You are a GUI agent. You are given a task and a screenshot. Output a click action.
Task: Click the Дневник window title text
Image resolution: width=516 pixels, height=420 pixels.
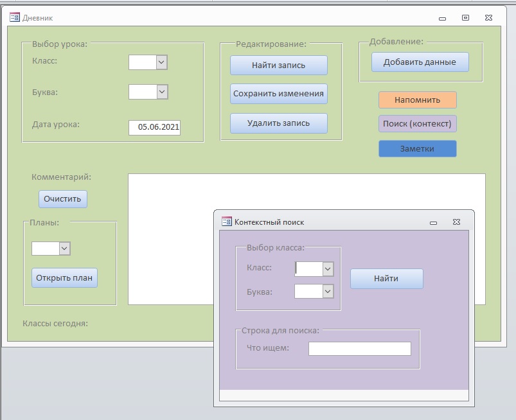[37, 18]
